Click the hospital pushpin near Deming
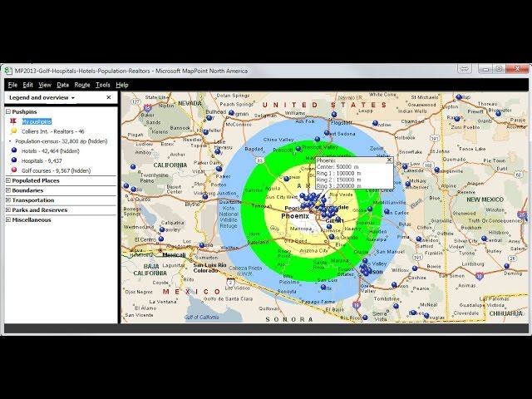The image size is (532, 399). tap(506, 266)
